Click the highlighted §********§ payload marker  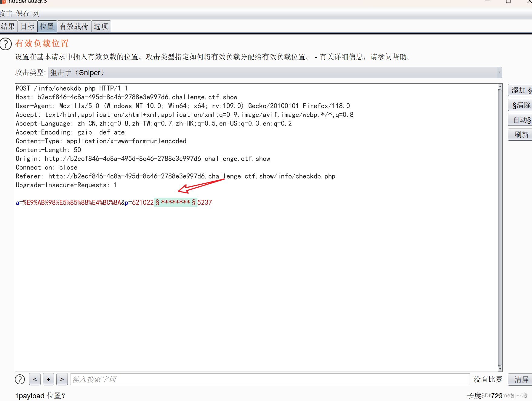pos(176,202)
